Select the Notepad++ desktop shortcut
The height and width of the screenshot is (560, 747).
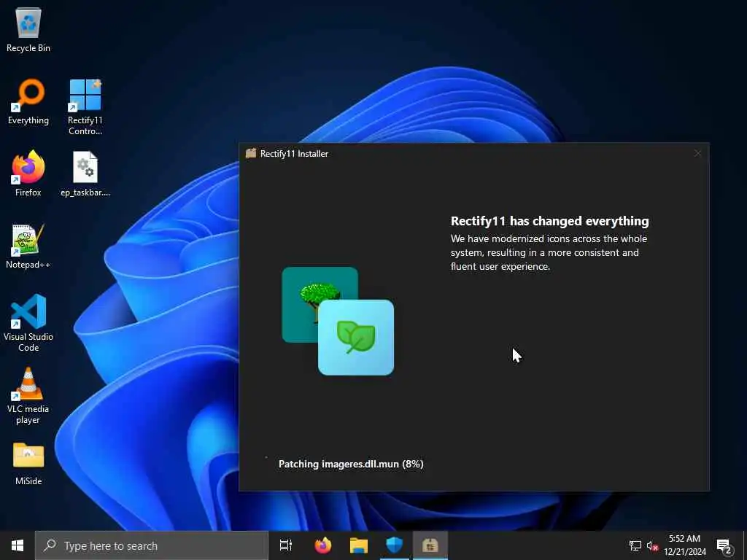pyautogui.click(x=28, y=246)
